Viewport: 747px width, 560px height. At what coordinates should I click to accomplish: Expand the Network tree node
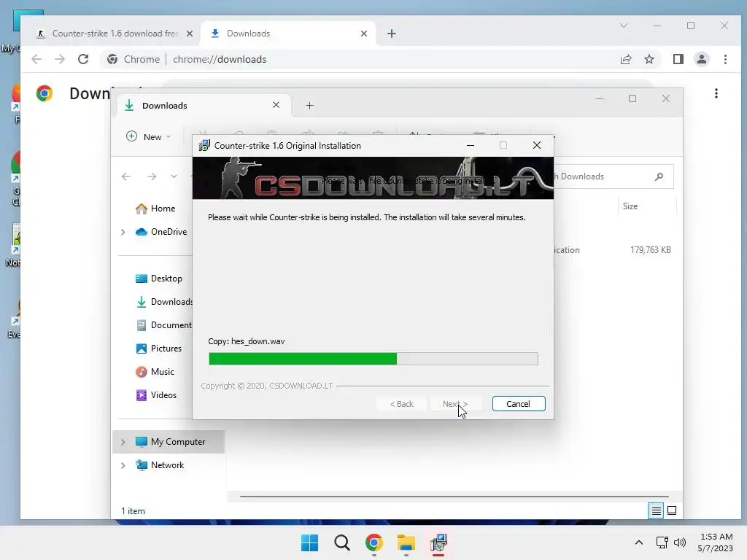pyautogui.click(x=123, y=465)
